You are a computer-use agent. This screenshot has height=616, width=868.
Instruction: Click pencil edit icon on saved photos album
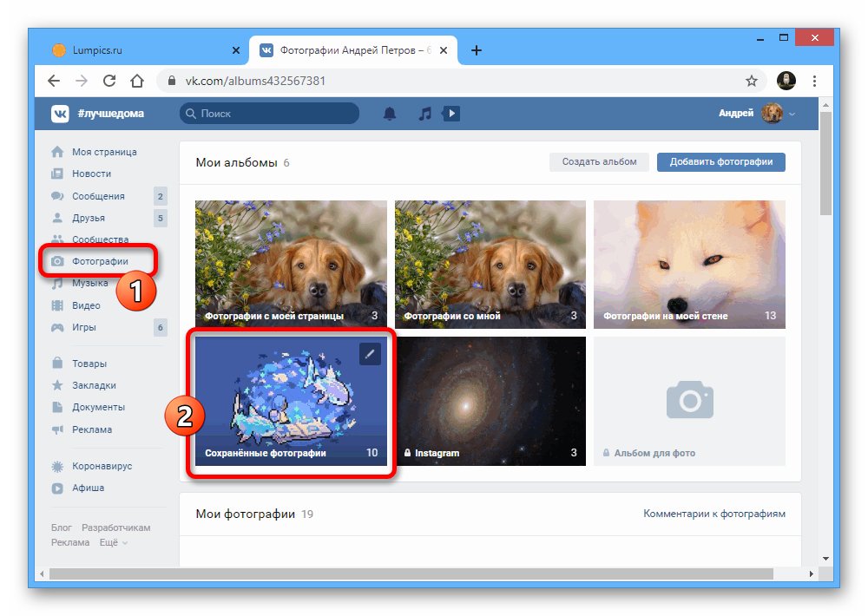tap(370, 353)
